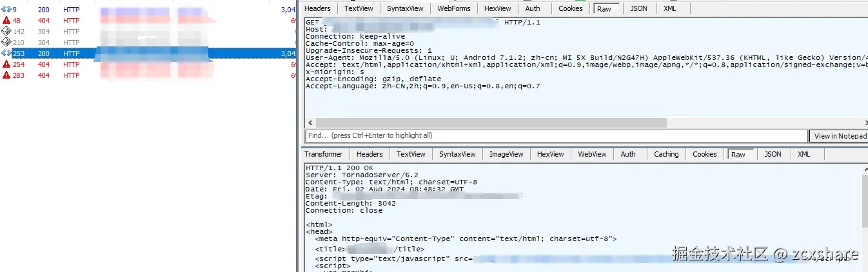The height and width of the screenshot is (272, 868).
Task: Select session number 254 in list
Action: [x=19, y=64]
